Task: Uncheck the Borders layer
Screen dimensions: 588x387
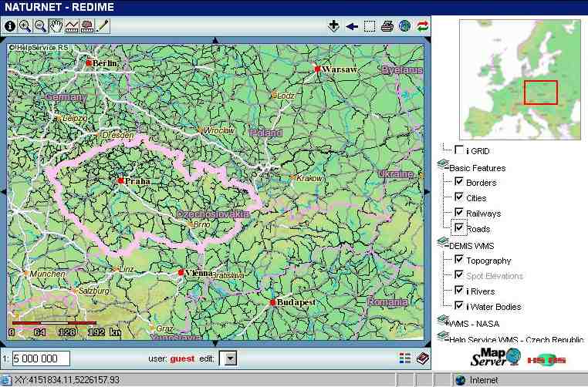Action: pos(459,183)
